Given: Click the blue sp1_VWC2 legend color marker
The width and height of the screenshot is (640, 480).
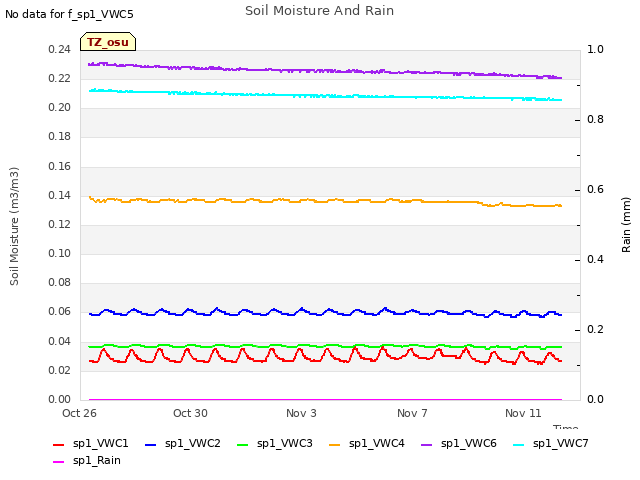Looking at the screenshot, I should point(151,444).
